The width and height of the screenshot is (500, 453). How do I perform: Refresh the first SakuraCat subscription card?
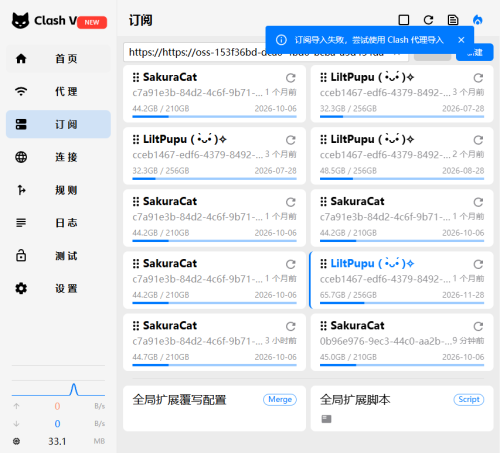tap(291, 78)
